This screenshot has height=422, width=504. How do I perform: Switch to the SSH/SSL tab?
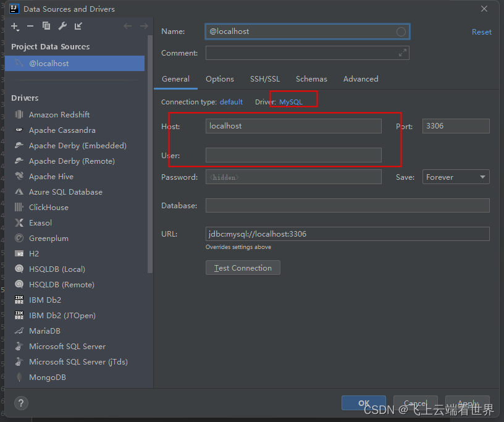tap(265, 79)
